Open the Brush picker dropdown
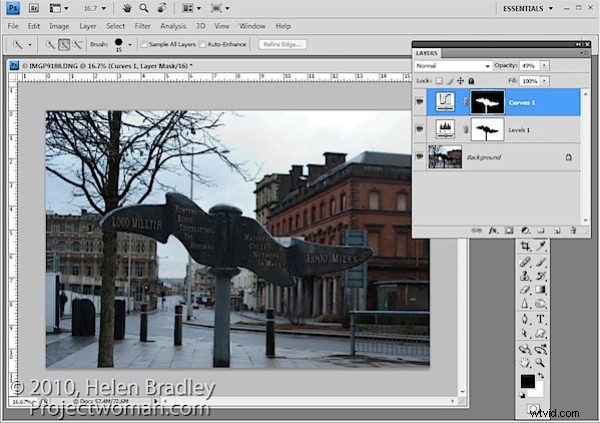Screen dimensions: 600x423 (130, 45)
